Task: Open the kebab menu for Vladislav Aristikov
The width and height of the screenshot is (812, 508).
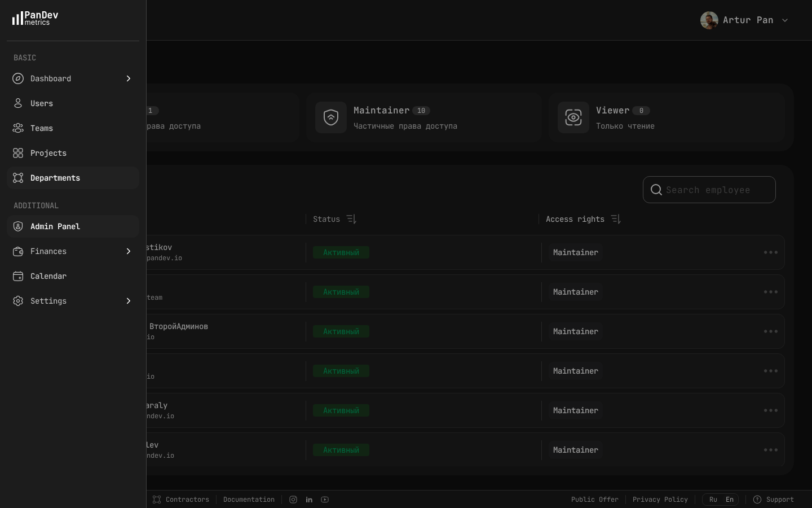Action: click(x=771, y=252)
